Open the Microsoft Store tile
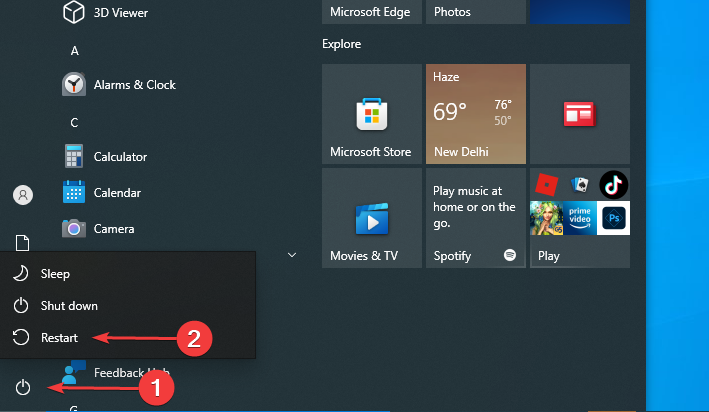Viewport: 709px width, 412px height. click(x=372, y=114)
